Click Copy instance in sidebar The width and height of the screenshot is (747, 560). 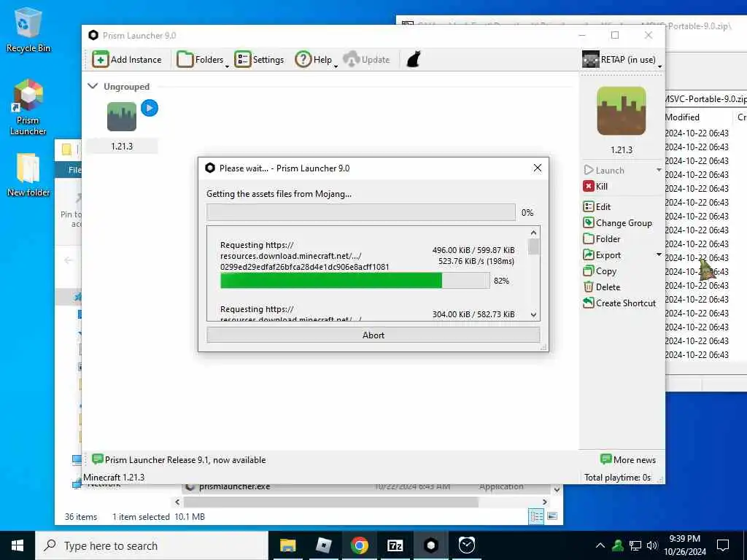pyautogui.click(x=600, y=271)
